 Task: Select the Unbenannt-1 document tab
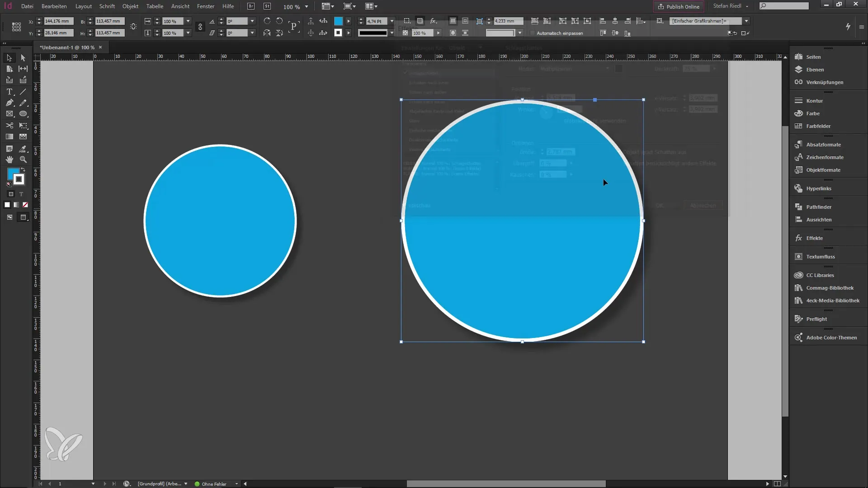click(67, 47)
